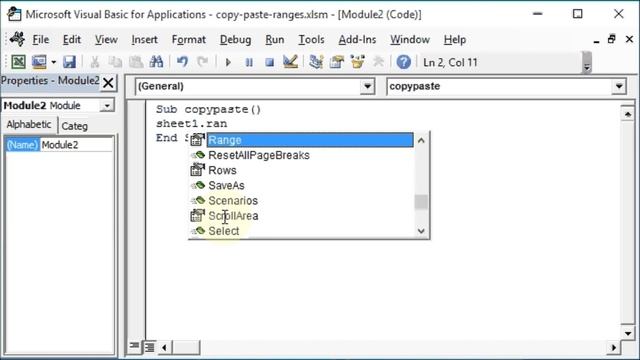640x360 pixels.
Task: Click code window vertical scroll up arrow
Action: coord(628,114)
